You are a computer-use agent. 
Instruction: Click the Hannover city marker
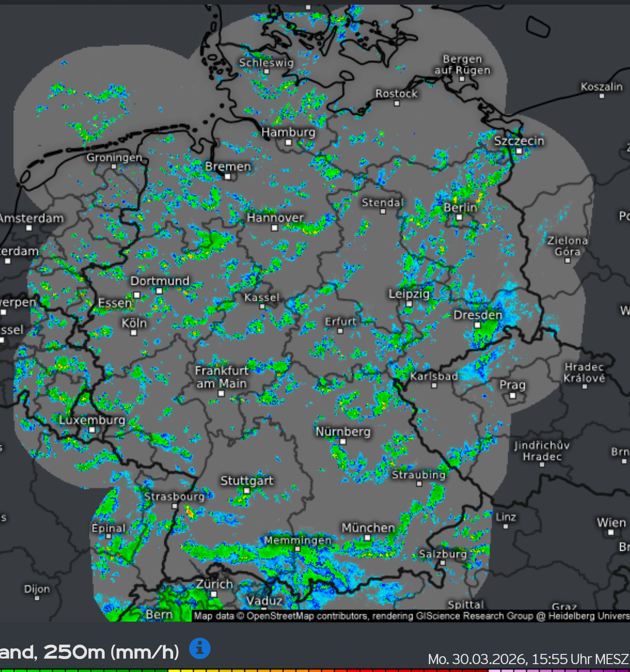tap(274, 228)
